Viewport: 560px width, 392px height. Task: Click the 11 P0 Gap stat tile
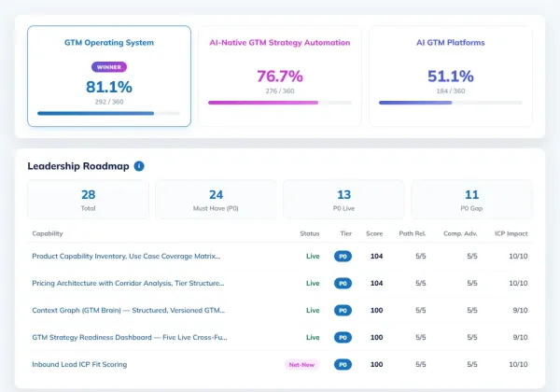(x=471, y=199)
